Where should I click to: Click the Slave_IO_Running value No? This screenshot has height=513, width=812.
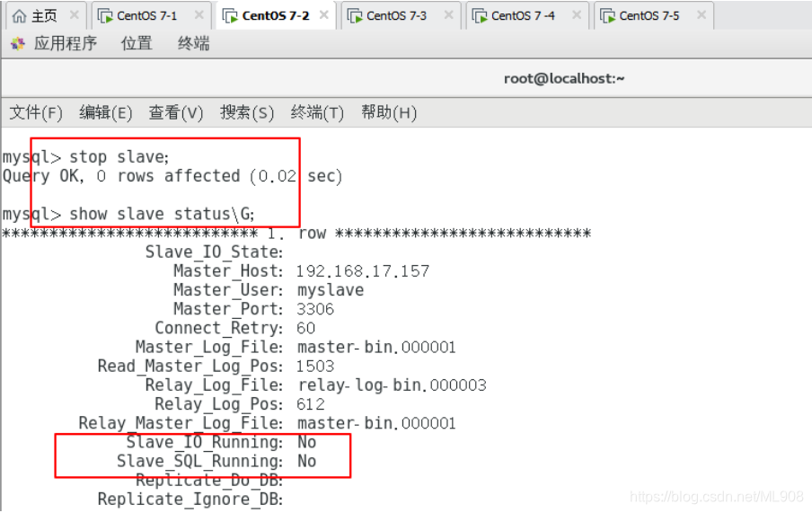click(x=306, y=442)
